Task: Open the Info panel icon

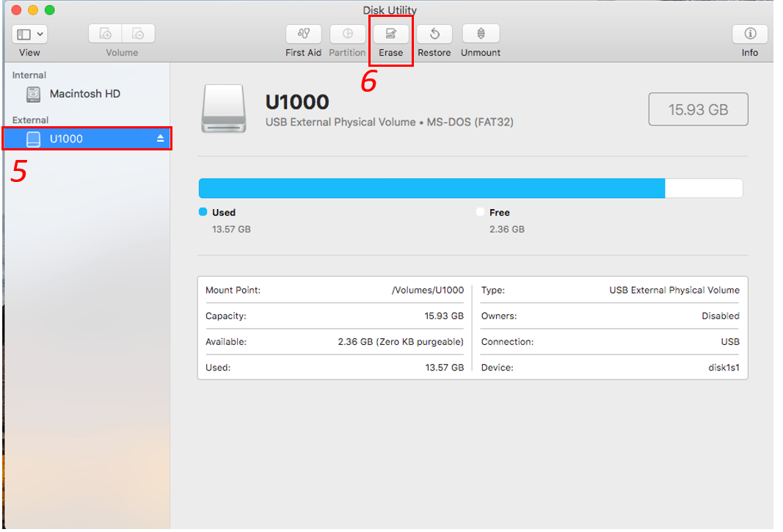Action: click(750, 34)
